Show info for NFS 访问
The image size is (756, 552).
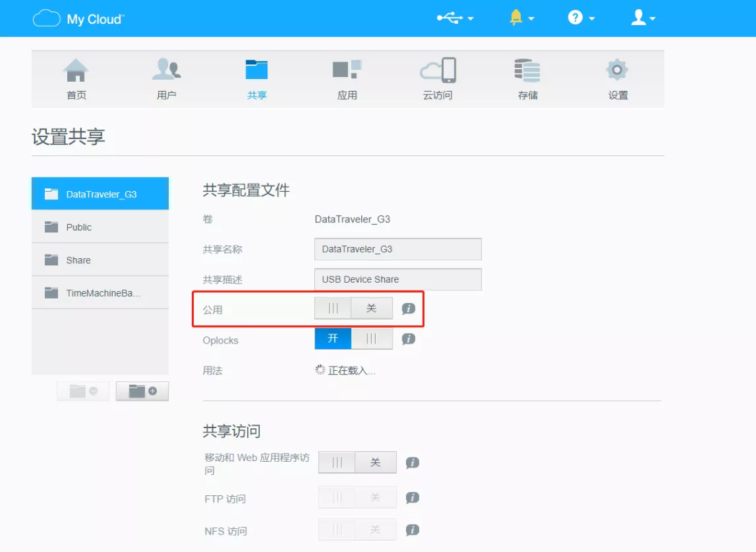tap(412, 530)
